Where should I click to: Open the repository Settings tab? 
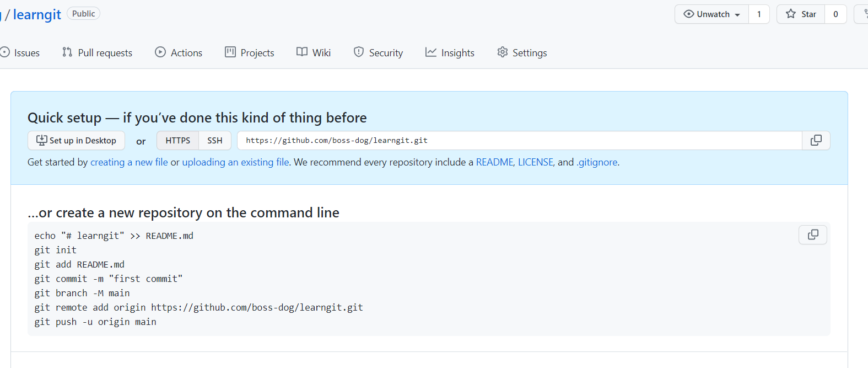pos(522,52)
